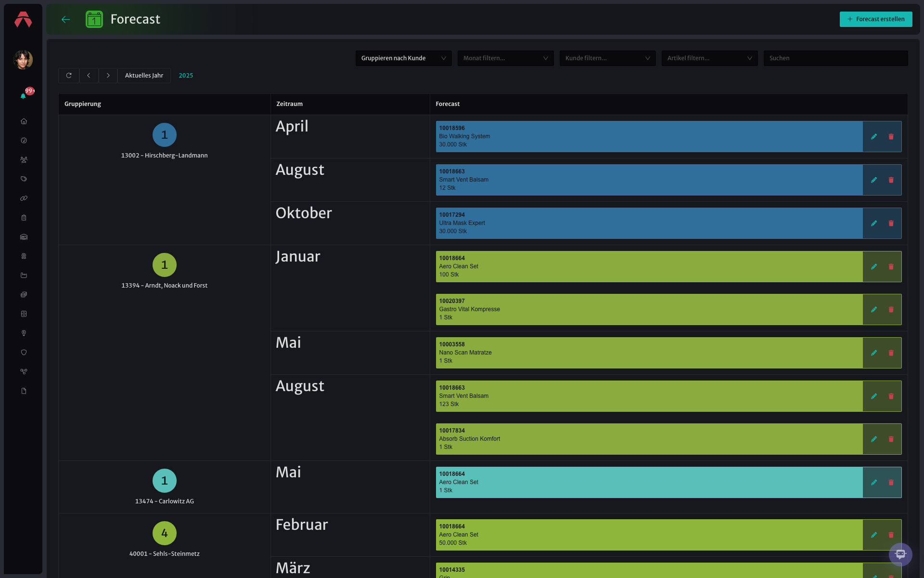This screenshot has width=924, height=578.
Task: Expand the Monat filtern dropdown
Action: pyautogui.click(x=505, y=58)
